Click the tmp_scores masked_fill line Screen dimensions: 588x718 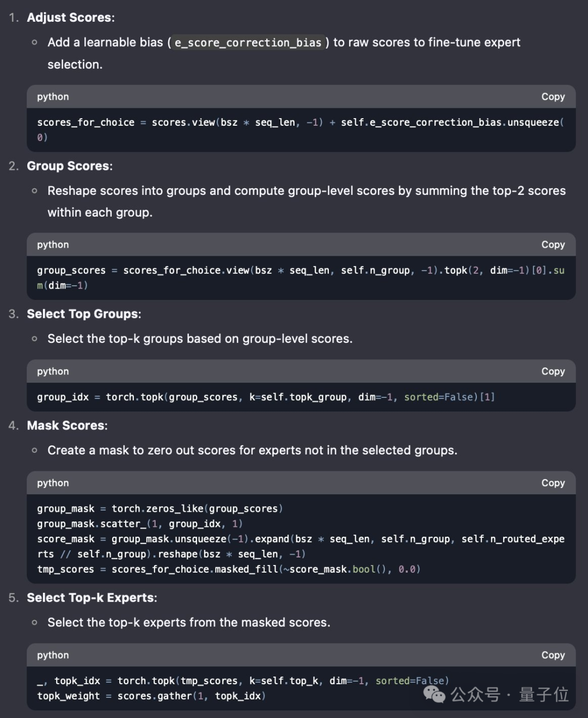229,569
